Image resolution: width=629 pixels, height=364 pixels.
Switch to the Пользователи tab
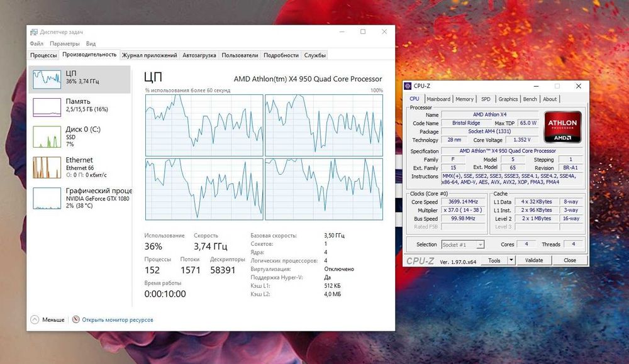pos(240,55)
